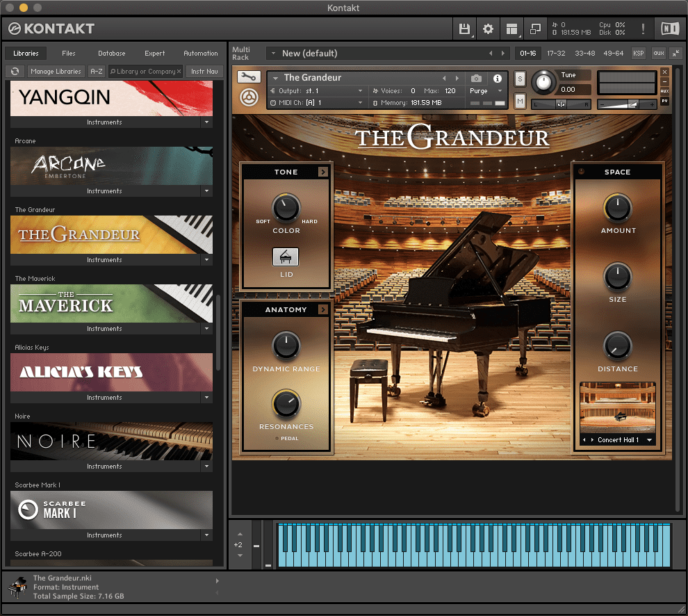Click the Instr Nav button
This screenshot has height=616, width=688.
pos(204,71)
